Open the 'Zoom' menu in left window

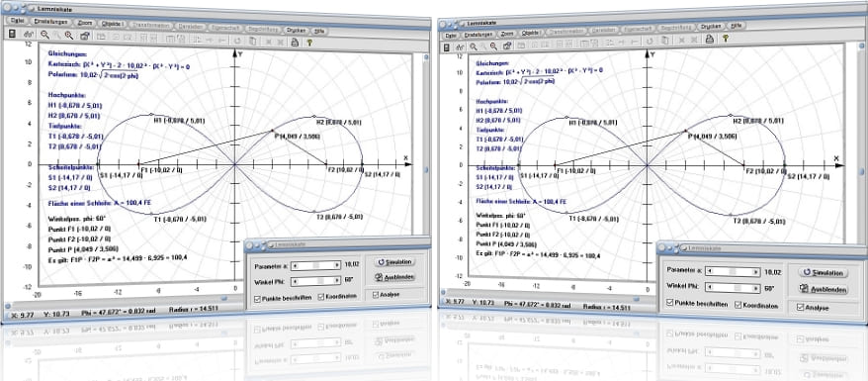coord(85,22)
